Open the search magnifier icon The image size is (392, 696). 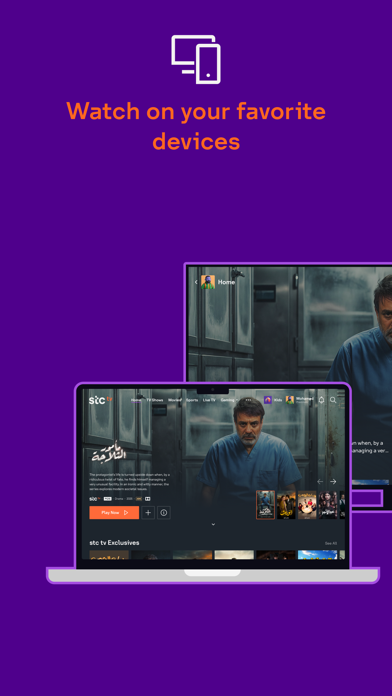pos(333,400)
